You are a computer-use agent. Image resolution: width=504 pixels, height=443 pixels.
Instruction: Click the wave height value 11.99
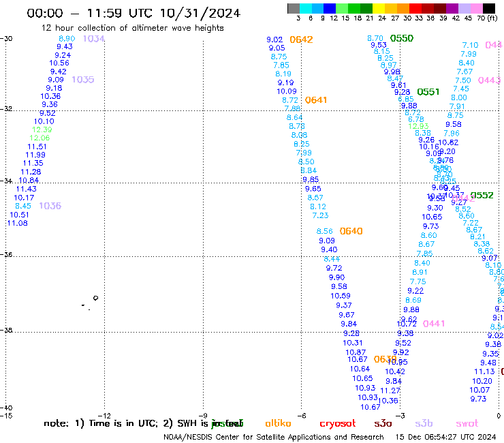point(35,155)
